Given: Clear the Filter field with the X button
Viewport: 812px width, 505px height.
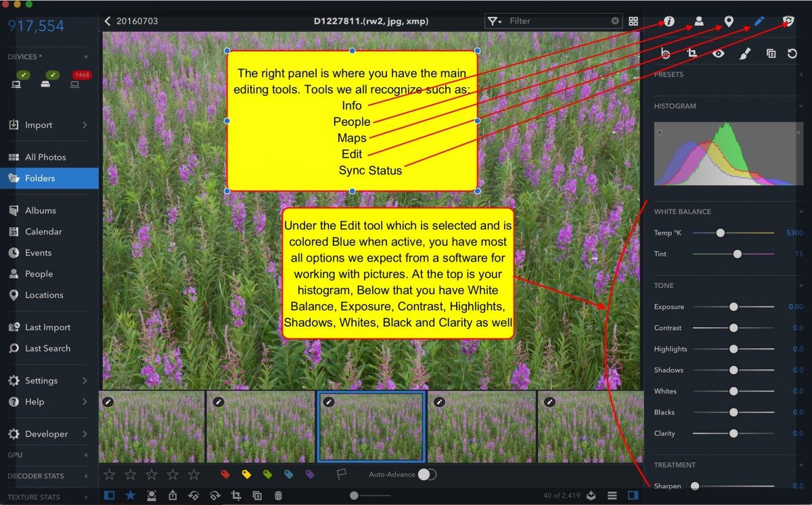Looking at the screenshot, I should (615, 21).
